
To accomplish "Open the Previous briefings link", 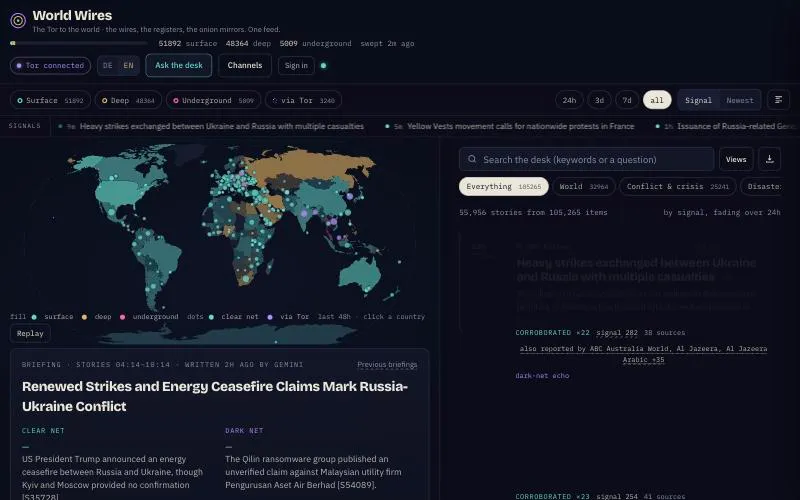I will 387,364.
